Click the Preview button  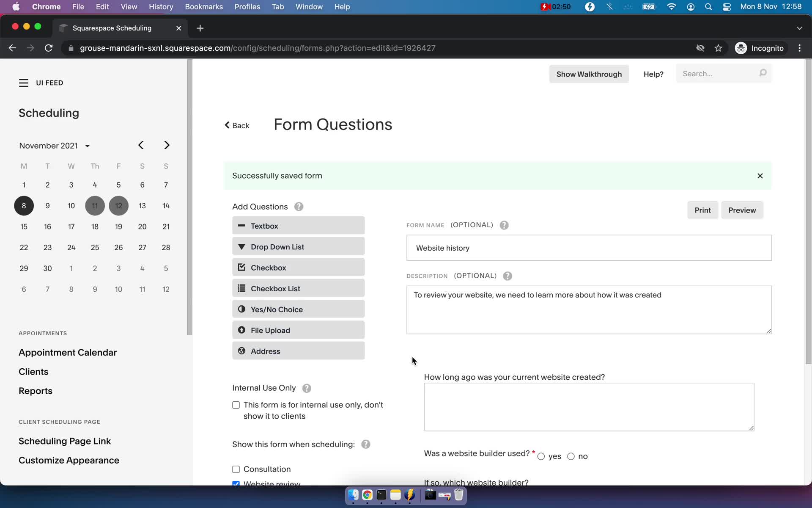pyautogui.click(x=742, y=210)
